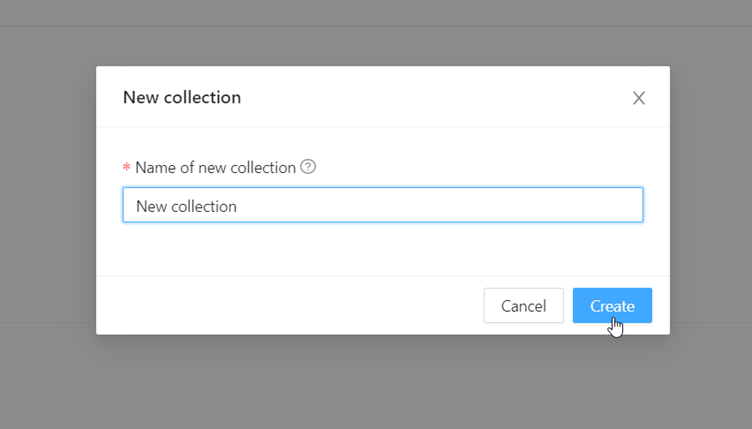Click the dimmed backdrop below the dialog
752x429 pixels.
pyautogui.click(x=382, y=385)
